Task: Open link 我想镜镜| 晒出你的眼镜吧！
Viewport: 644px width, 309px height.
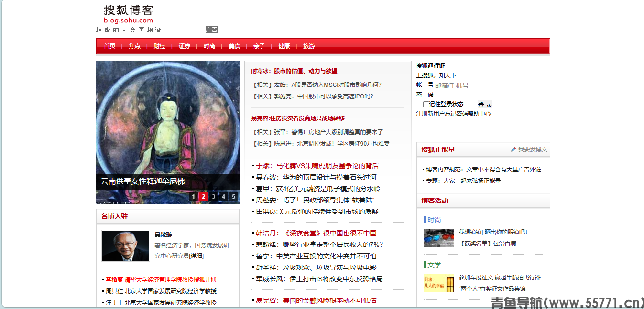Action: click(x=493, y=232)
